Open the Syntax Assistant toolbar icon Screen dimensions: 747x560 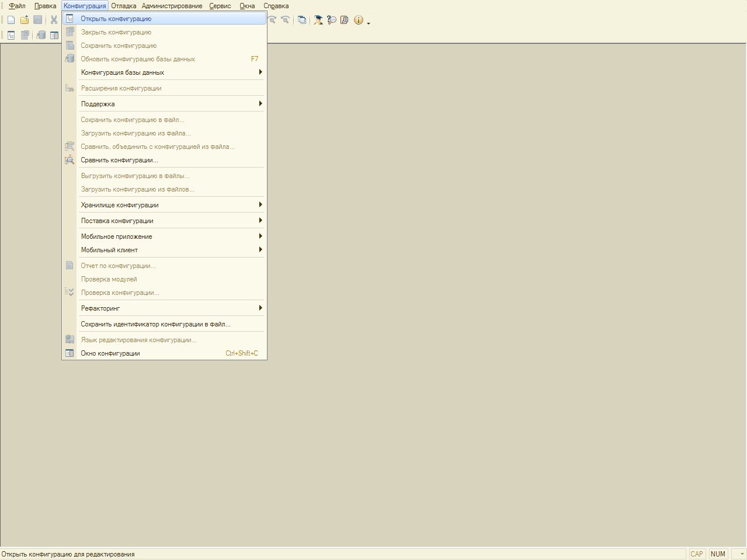click(318, 20)
